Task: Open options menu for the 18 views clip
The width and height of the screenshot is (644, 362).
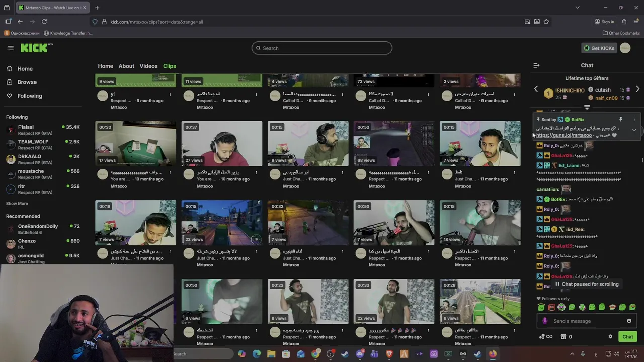Action: click(514, 252)
